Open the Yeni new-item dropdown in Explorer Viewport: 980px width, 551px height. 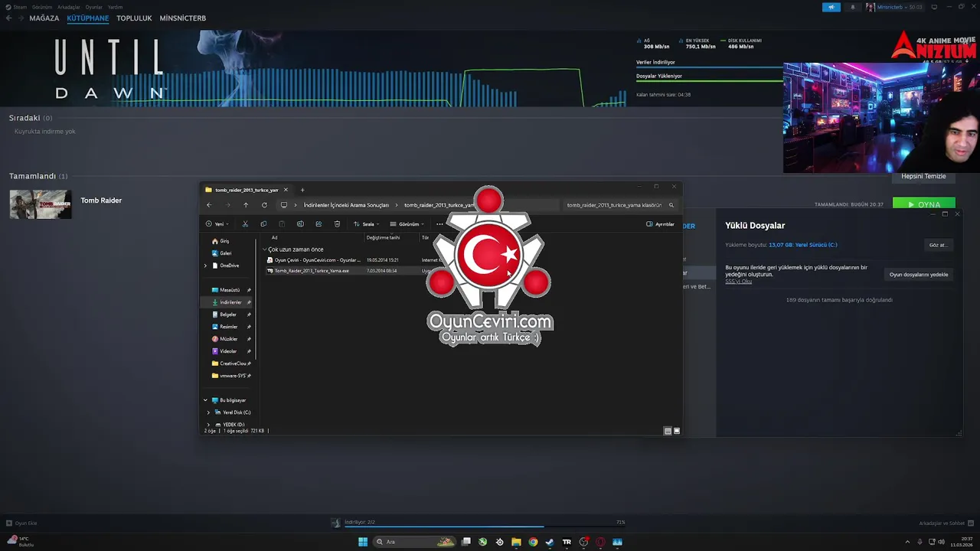pos(217,224)
